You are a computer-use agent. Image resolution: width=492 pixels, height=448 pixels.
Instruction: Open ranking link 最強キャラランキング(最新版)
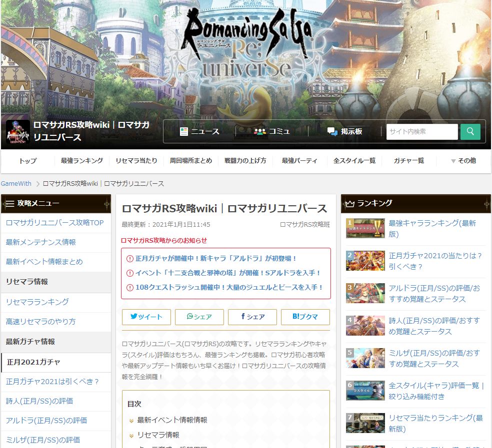point(432,229)
